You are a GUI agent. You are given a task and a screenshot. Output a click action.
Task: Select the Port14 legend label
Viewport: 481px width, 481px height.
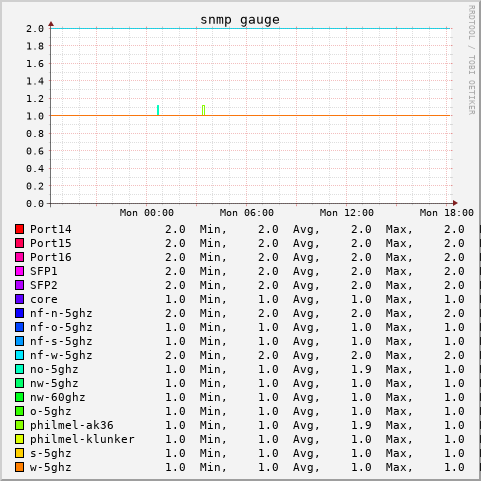pyautogui.click(x=51, y=229)
